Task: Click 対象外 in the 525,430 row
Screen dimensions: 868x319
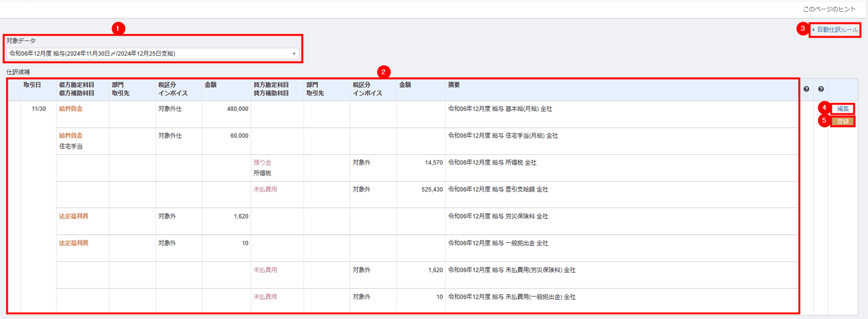Action: [362, 190]
